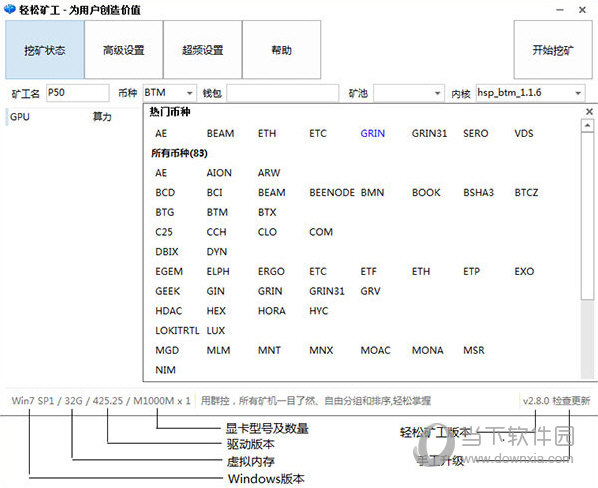Click the coin list scrollbar up arrow
The width and height of the screenshot is (598, 488).
click(x=587, y=125)
